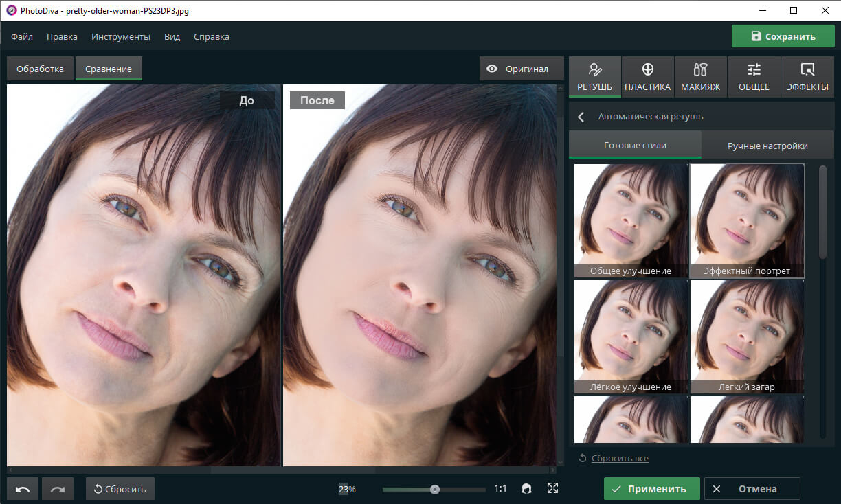The height and width of the screenshot is (504, 841).
Task: Click the face detection head icon
Action: click(527, 488)
